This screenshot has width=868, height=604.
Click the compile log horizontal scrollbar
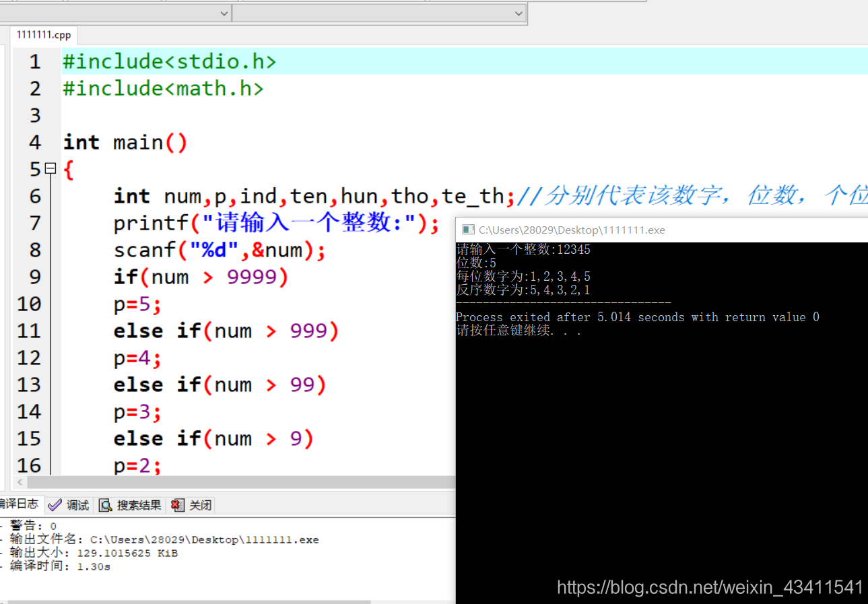tap(189, 602)
